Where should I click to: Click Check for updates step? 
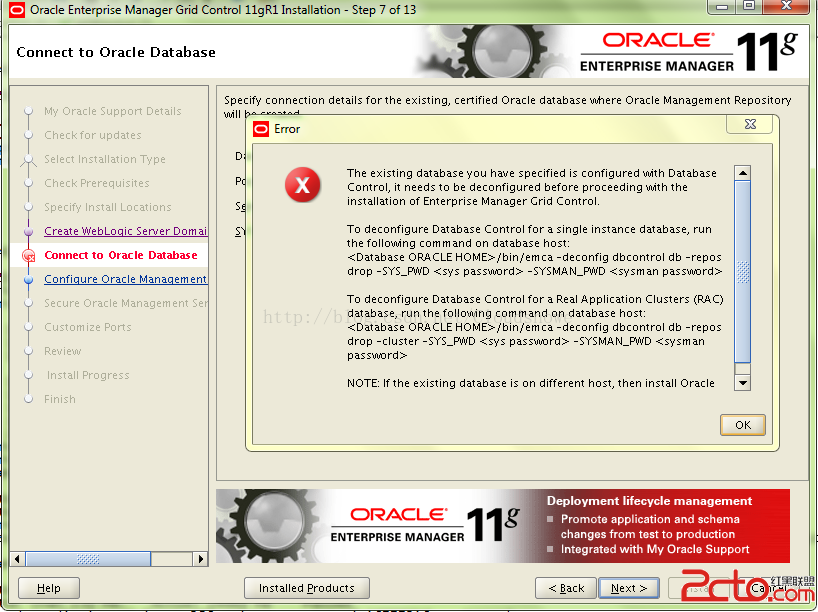[93, 135]
